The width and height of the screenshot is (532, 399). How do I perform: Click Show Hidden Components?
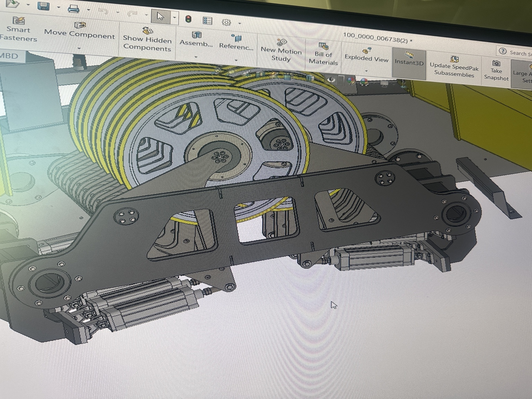coord(147,39)
